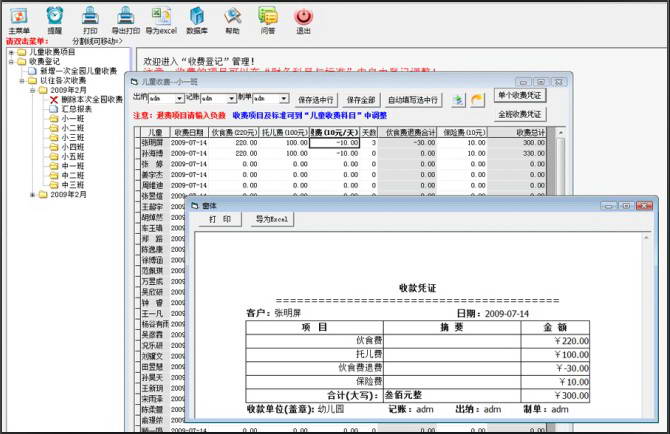Click the 儿童 column header
The image size is (670, 434).
click(x=155, y=132)
